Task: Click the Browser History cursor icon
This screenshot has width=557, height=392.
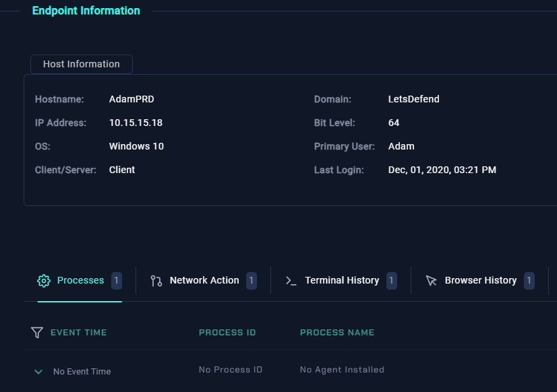Action: (432, 281)
